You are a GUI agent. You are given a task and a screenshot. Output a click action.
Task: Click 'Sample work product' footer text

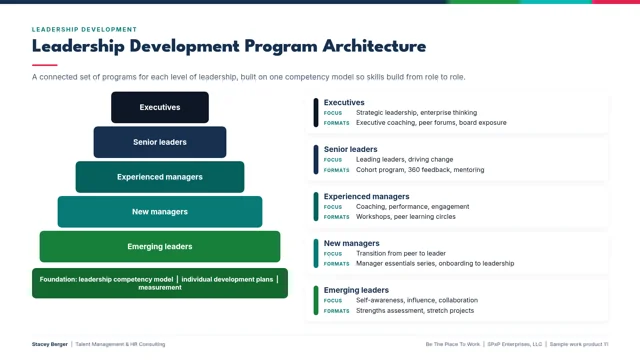(576, 344)
